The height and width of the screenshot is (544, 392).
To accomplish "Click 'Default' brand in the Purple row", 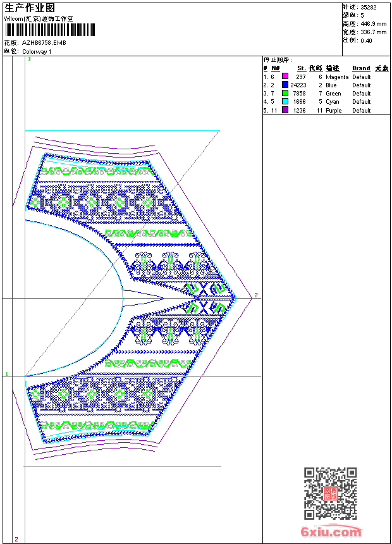I will 362,110.
